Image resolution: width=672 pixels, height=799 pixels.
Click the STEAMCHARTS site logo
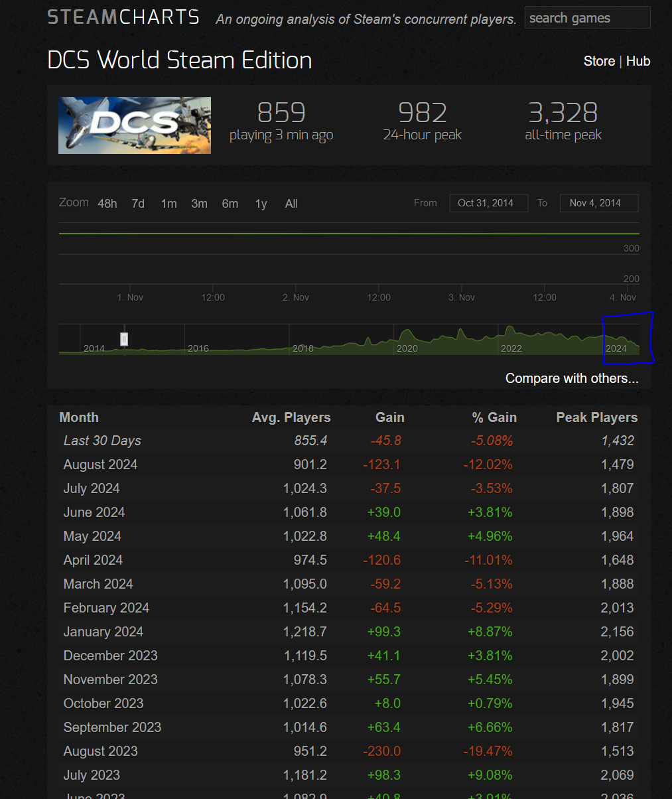tap(123, 17)
